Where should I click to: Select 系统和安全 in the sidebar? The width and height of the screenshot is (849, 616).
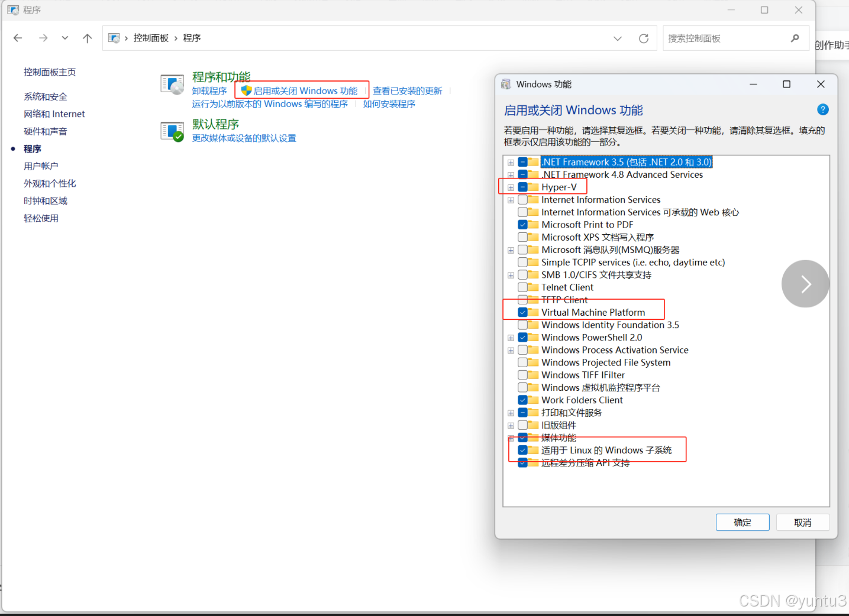tap(46, 96)
